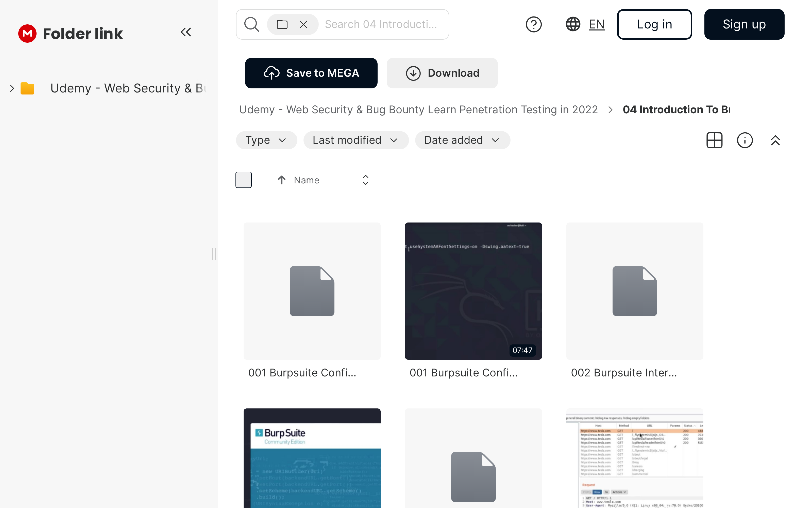Click the Sign up button

click(x=744, y=24)
